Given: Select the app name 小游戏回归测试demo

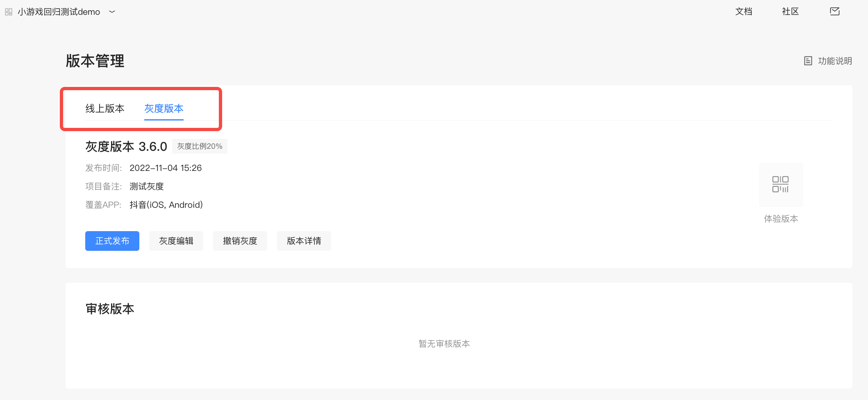Looking at the screenshot, I should (x=59, y=12).
